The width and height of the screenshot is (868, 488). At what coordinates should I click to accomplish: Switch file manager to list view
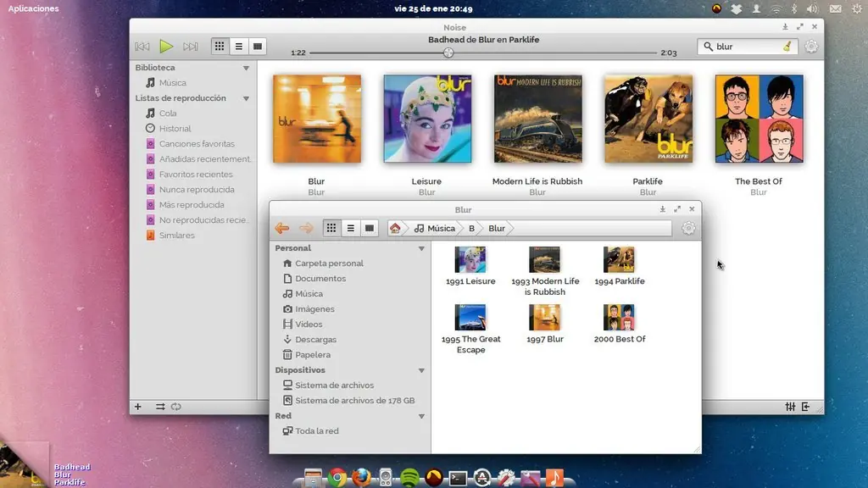coord(350,228)
